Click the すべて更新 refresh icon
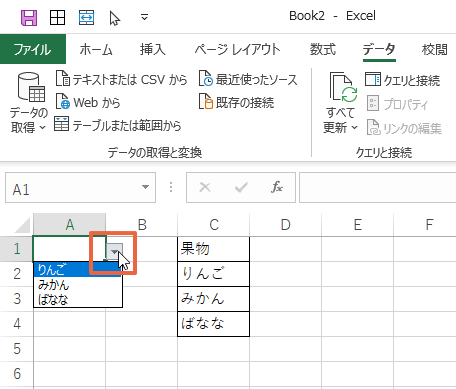The width and height of the screenshot is (456, 389). click(343, 87)
